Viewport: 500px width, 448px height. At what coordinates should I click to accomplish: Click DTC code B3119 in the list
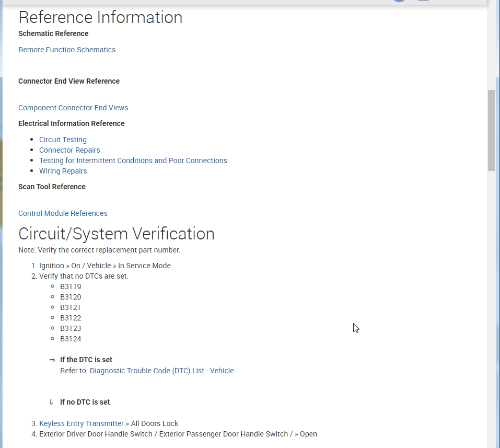point(71,286)
